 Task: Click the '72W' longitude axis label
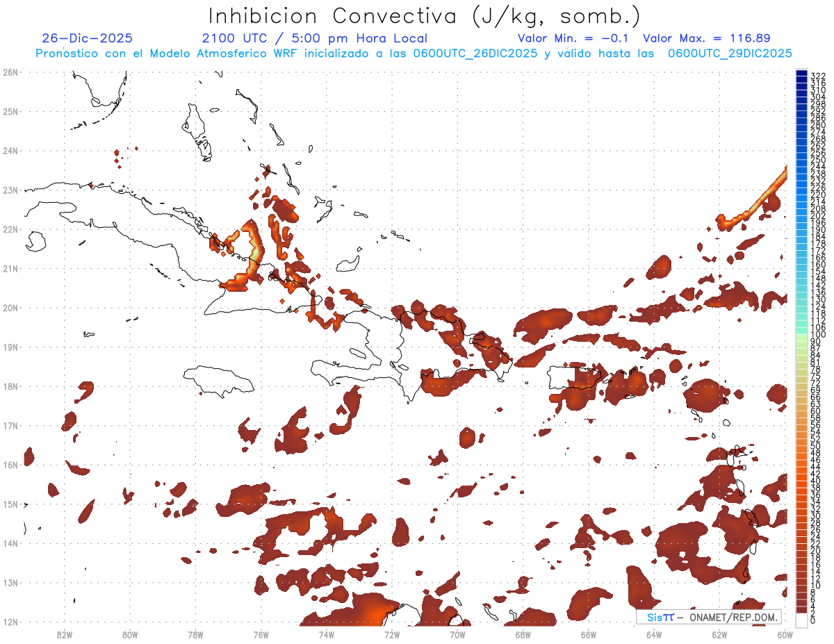click(392, 634)
